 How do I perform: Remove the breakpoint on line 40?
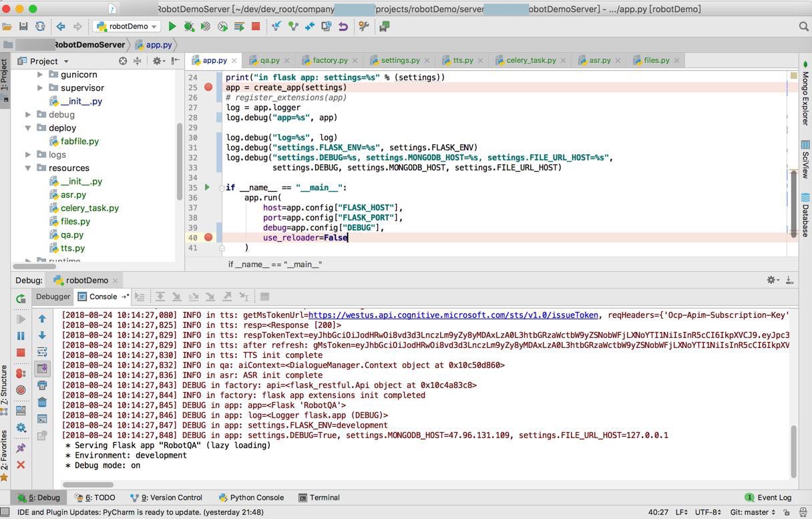(x=208, y=237)
